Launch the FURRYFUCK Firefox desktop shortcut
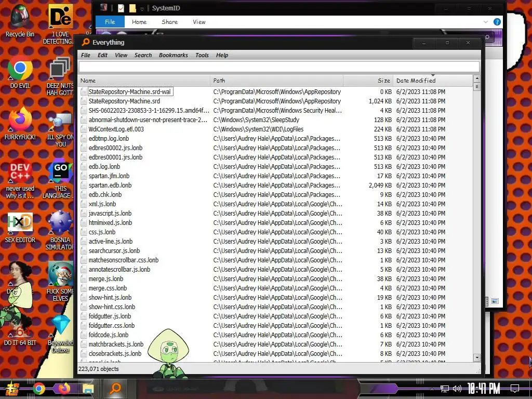532x399 pixels. point(20,124)
